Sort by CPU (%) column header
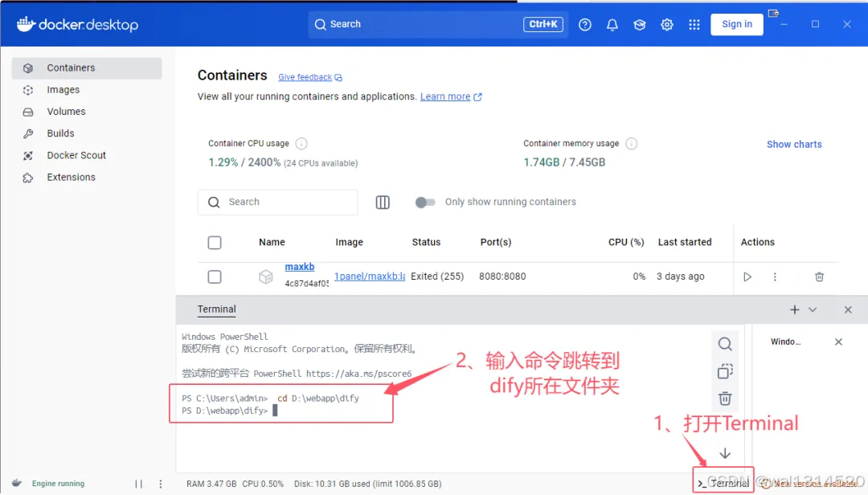 point(626,242)
